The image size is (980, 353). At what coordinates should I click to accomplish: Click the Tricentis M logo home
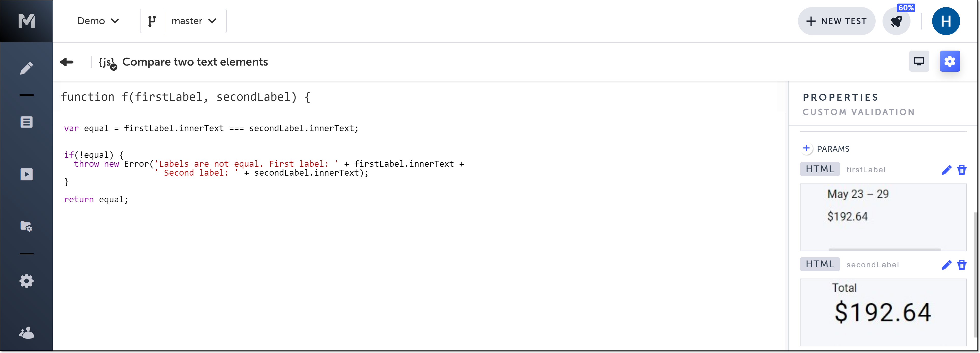coord(26,21)
